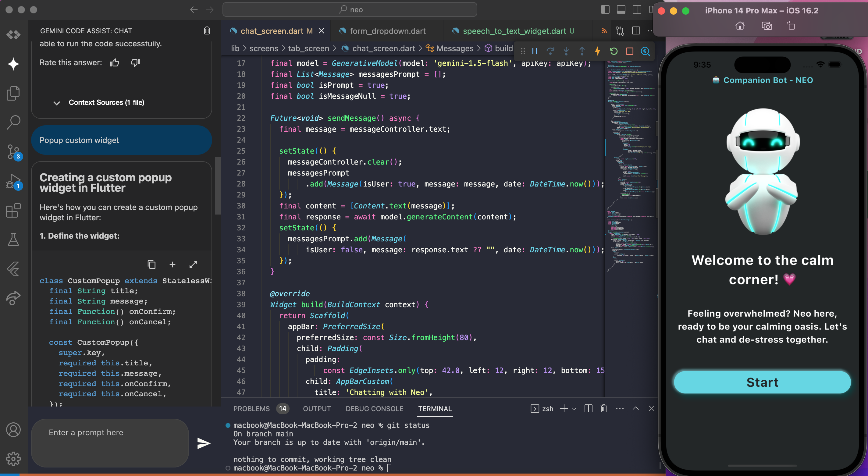
Task: Open the Source Control view
Action: 13,151
